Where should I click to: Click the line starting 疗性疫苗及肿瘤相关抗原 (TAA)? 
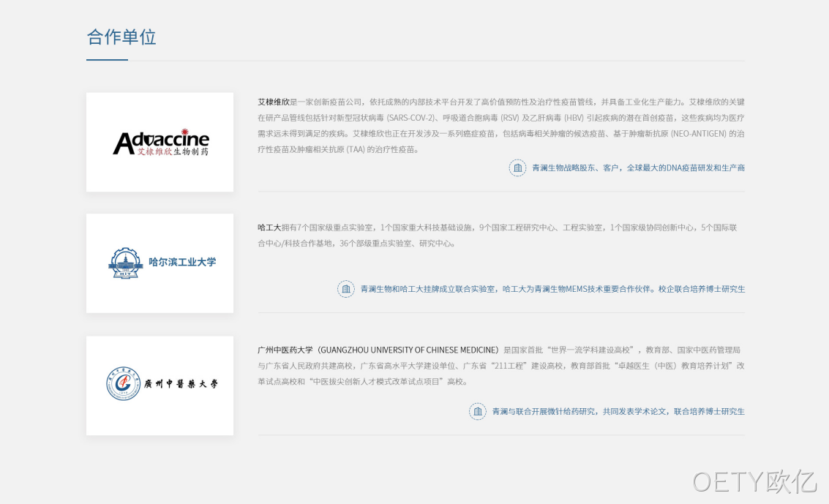(340, 149)
